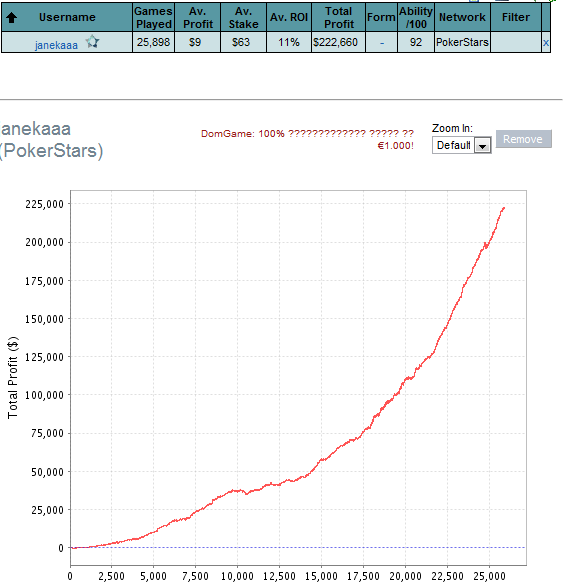Click the Filter column header
Viewport: 565px width, 587px height.
pyautogui.click(x=516, y=18)
